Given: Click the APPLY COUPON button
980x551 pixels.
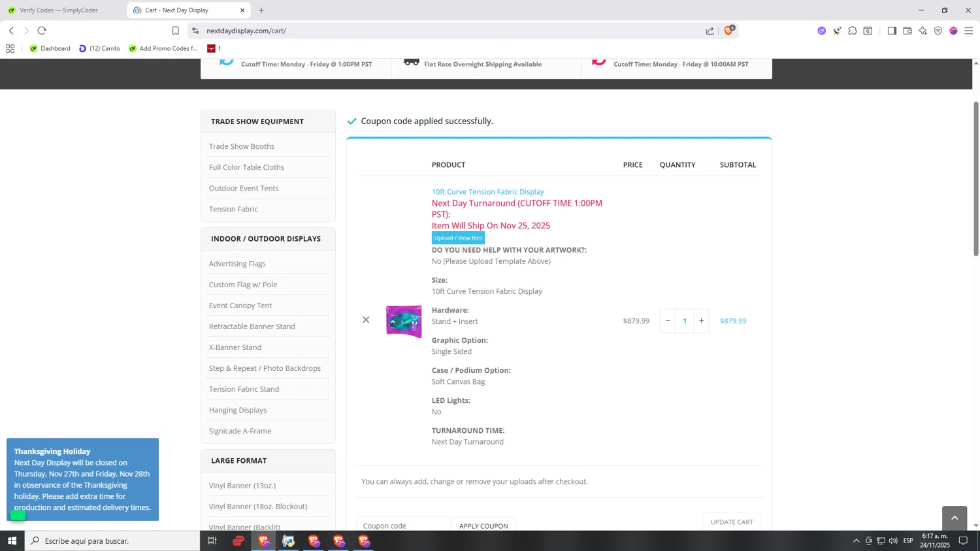Looking at the screenshot, I should pos(483,525).
